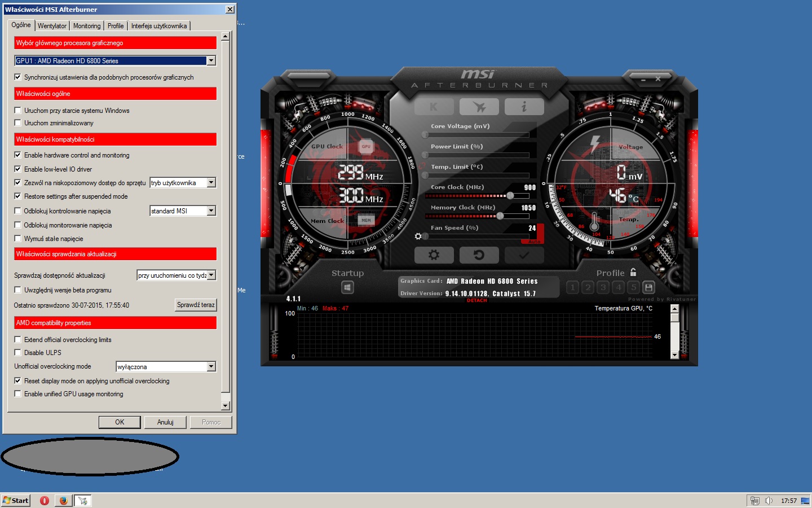Click the monitoring graph scroll down arrow

674,355
